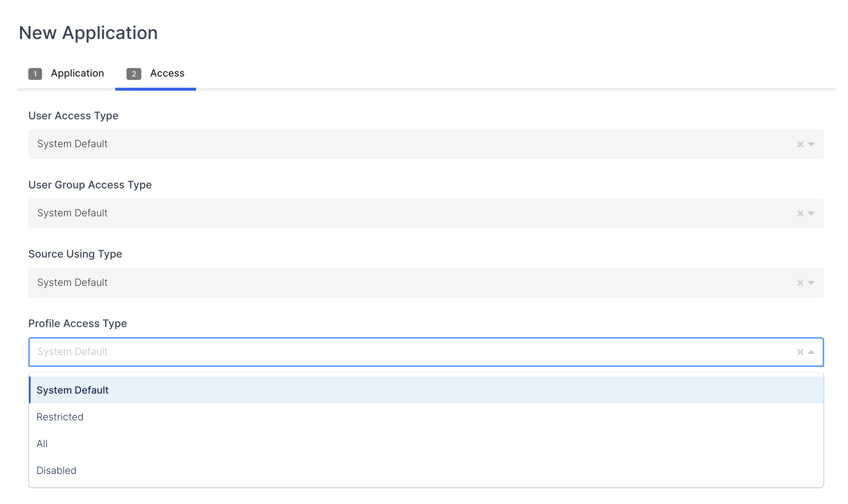Screen dimensions: 848x504
Task: Clear the Source Using Type selection
Action: pos(800,283)
